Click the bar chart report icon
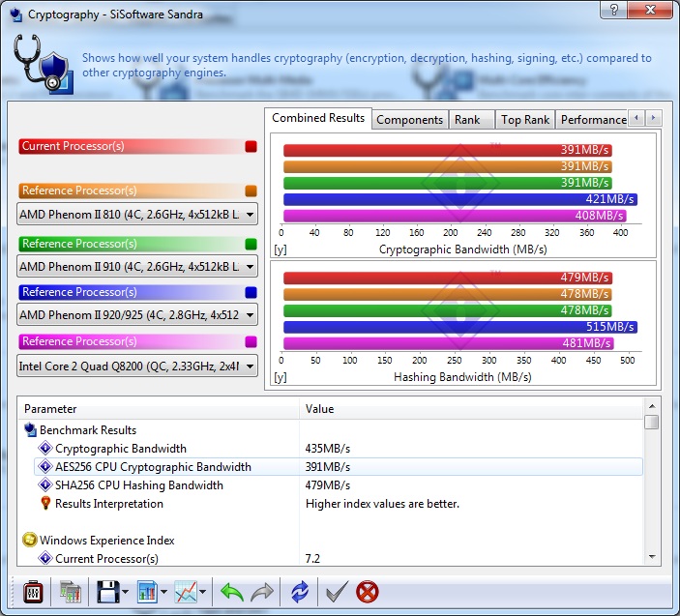Viewport: 680px width, 616px height. click(x=147, y=592)
